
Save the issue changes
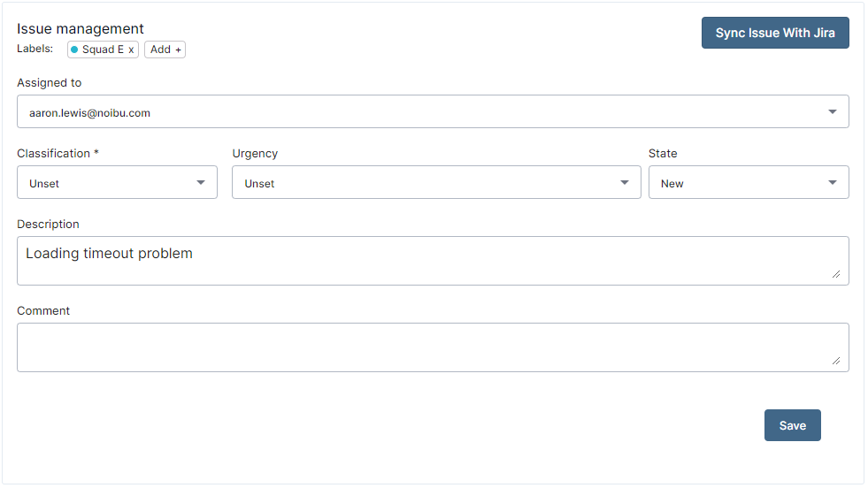(x=792, y=425)
